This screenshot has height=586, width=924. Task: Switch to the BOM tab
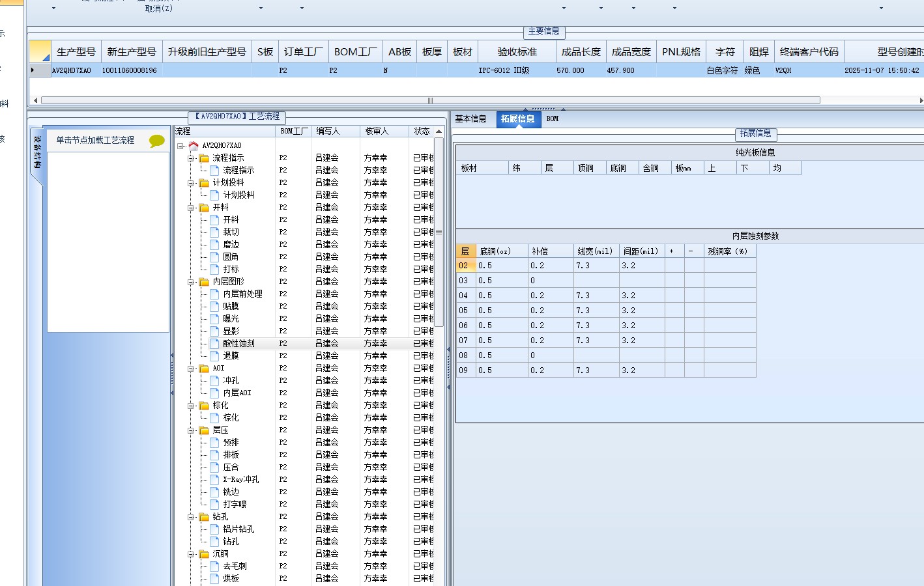(x=553, y=119)
